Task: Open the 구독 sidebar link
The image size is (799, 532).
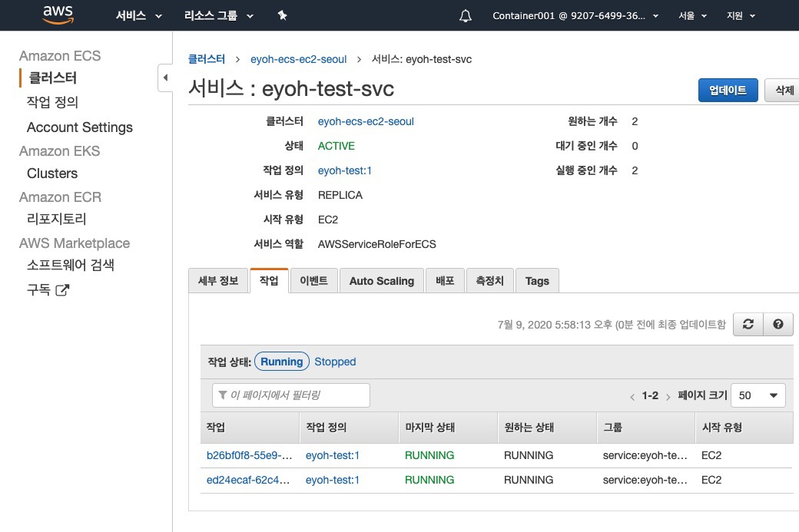Action: click(x=38, y=290)
